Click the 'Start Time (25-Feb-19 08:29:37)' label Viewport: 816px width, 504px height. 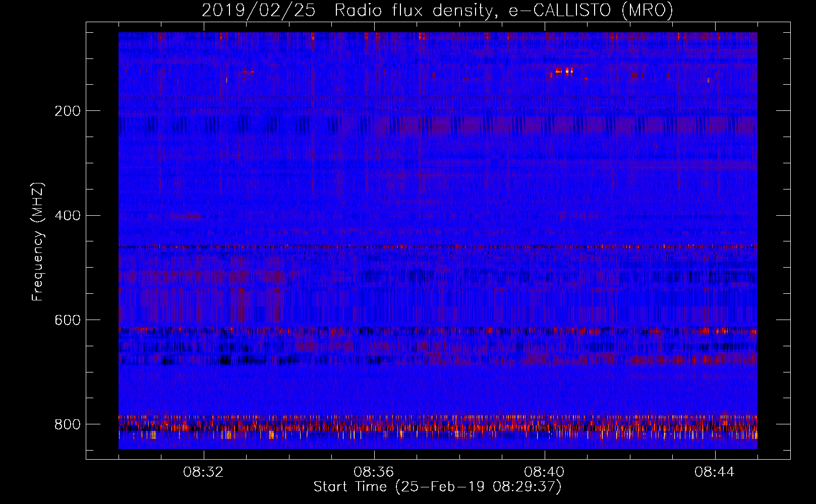(x=437, y=486)
